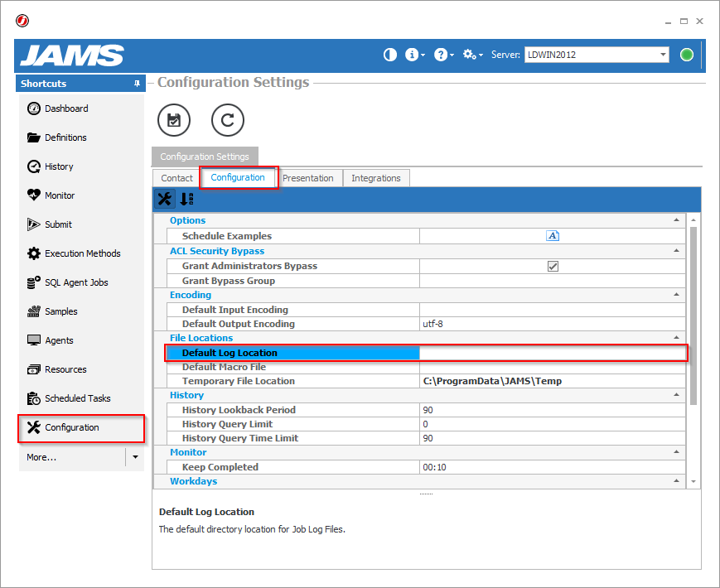This screenshot has height=588, width=720.
Task: Edit the History Query Limit value
Action: tap(553, 424)
